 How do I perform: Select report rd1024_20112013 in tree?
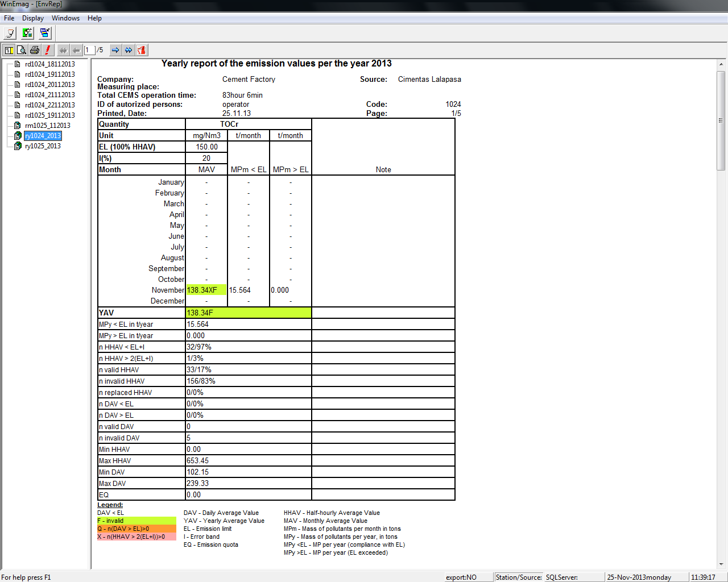50,85
